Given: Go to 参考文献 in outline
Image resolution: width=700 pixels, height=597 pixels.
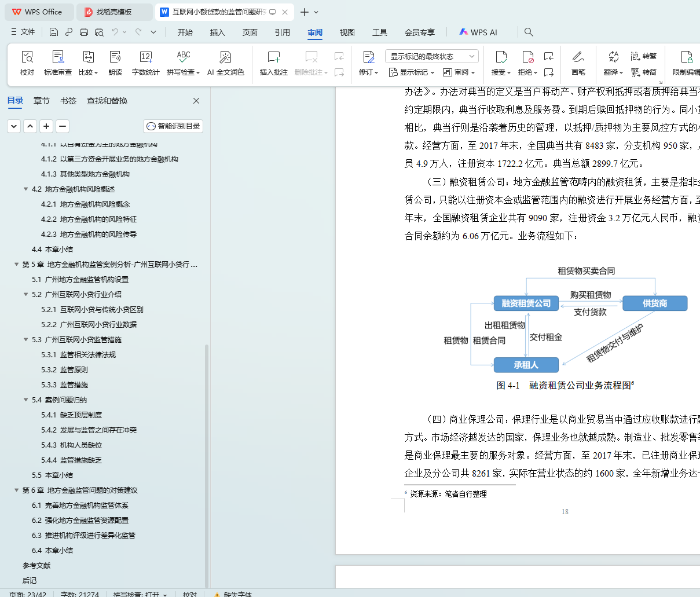Looking at the screenshot, I should [36, 566].
